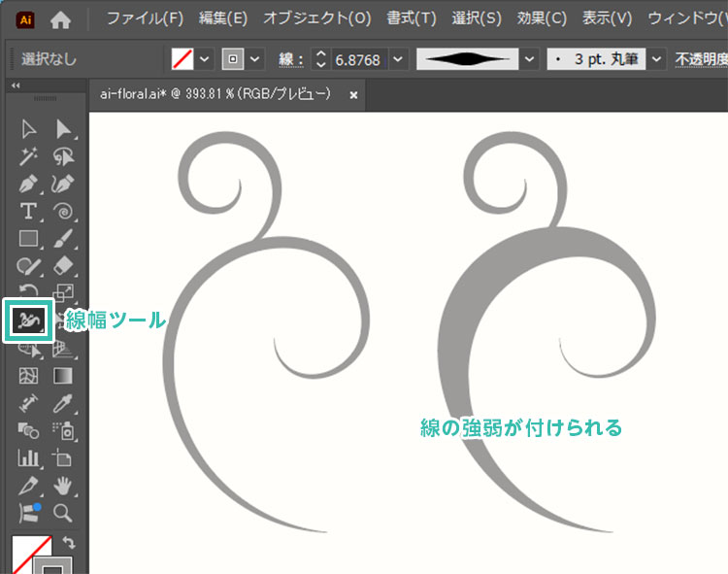
Task: Click the Home icon
Action: click(x=60, y=18)
